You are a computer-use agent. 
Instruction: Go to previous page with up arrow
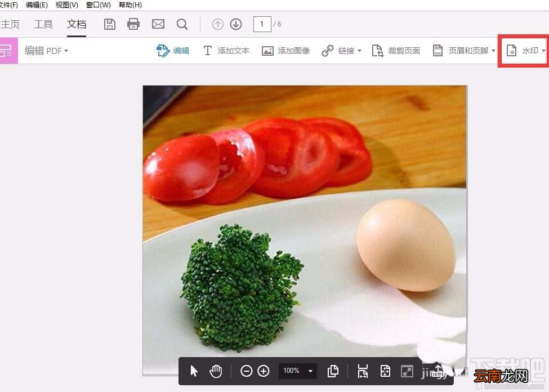218,24
